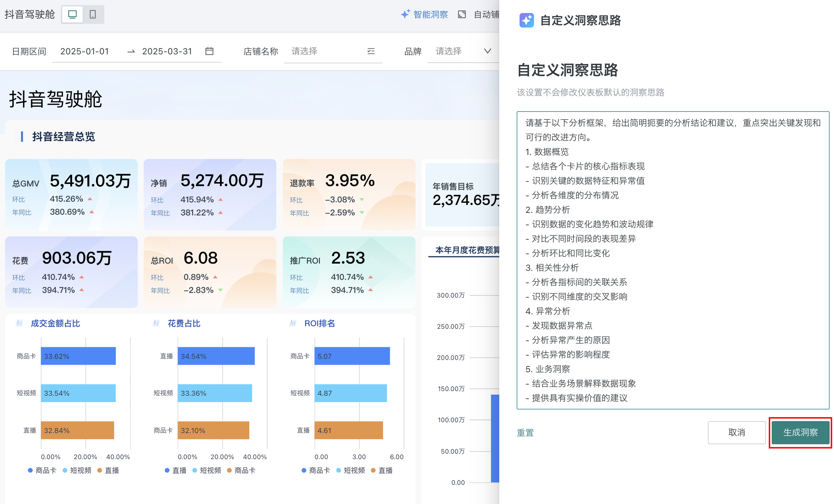Click the 店铺名称 list selector icon
The image size is (834, 504).
pyautogui.click(x=371, y=51)
